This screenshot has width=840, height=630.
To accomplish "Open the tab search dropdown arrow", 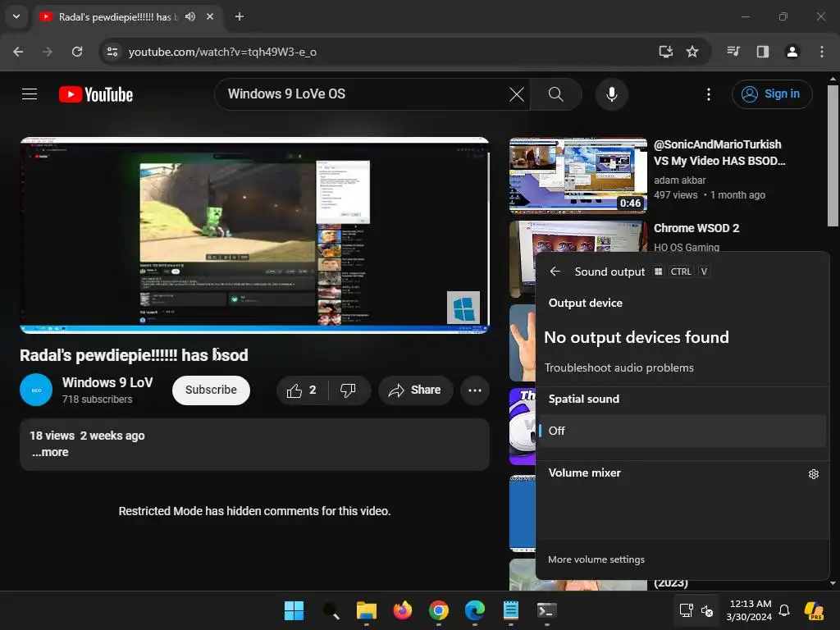I will tap(16, 16).
